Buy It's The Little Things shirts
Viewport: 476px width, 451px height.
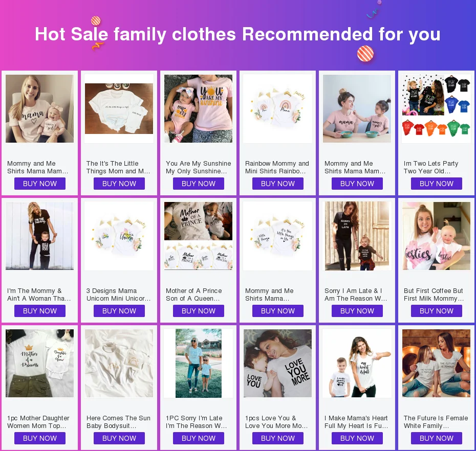coord(119,184)
